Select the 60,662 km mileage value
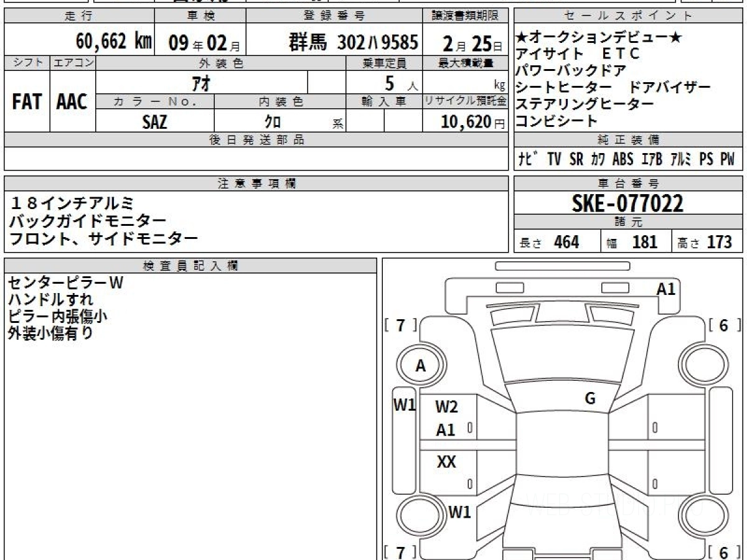 [113, 42]
